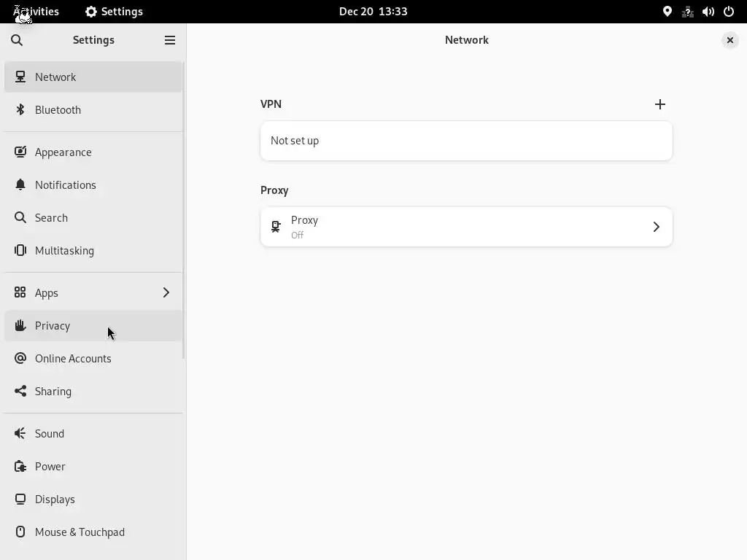Screen dimensions: 747x560
Task: Click the network status icon in top bar
Action: 687,12
